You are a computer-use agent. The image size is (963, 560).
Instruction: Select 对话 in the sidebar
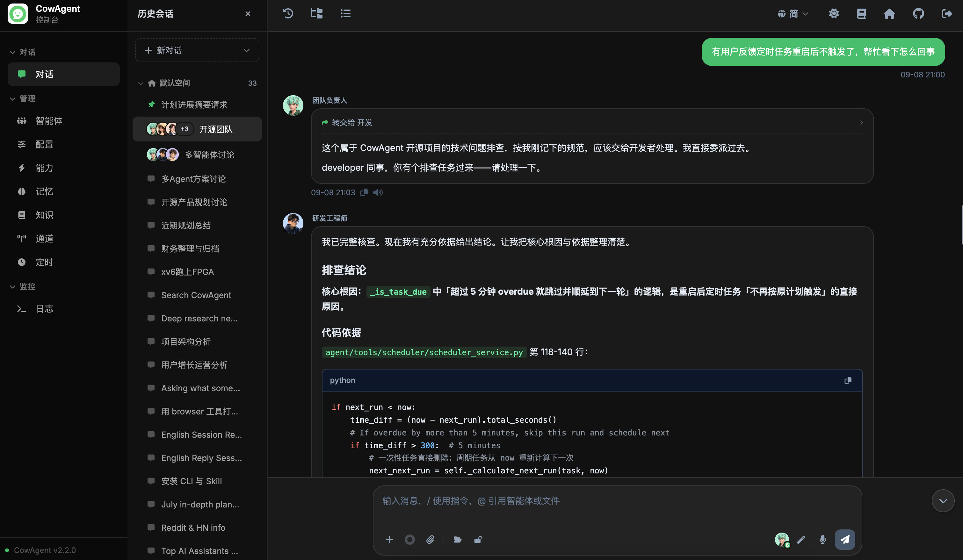(x=64, y=74)
